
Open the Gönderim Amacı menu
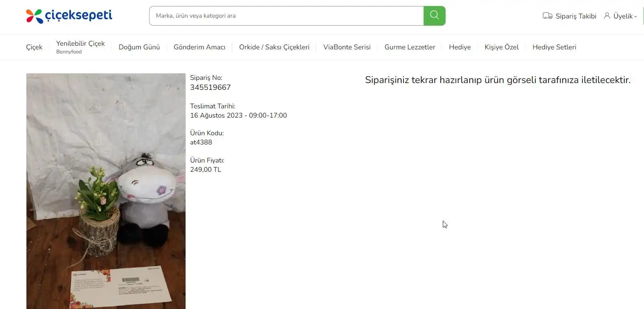tap(200, 47)
